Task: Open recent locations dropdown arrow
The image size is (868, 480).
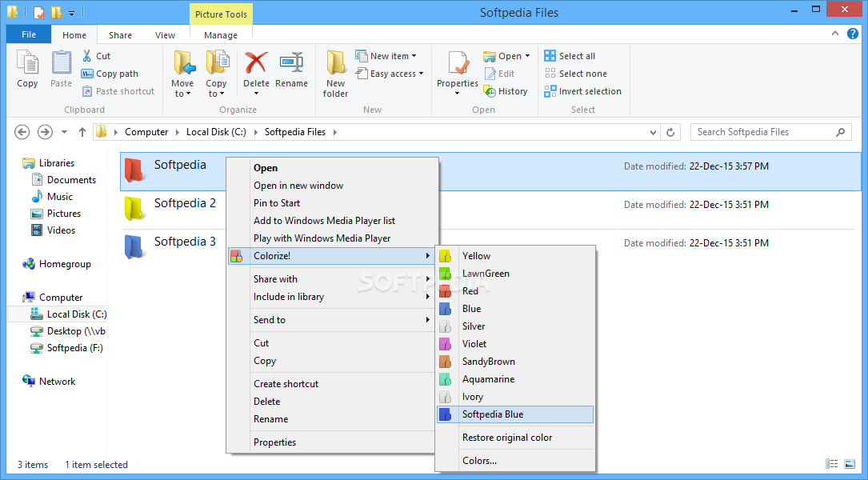Action: coord(64,132)
